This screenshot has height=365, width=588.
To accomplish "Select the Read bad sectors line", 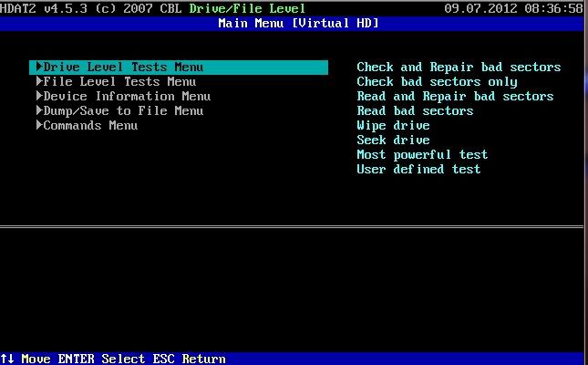I will click(415, 111).
